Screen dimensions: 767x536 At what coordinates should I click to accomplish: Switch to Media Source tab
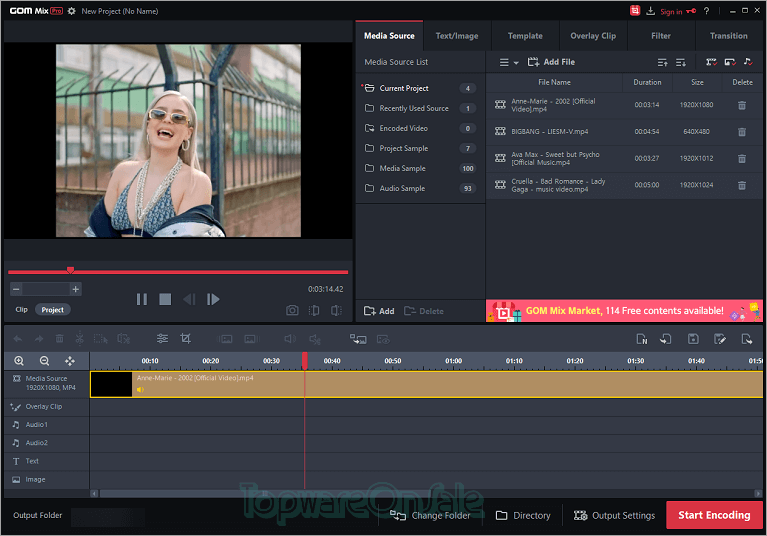(x=389, y=36)
